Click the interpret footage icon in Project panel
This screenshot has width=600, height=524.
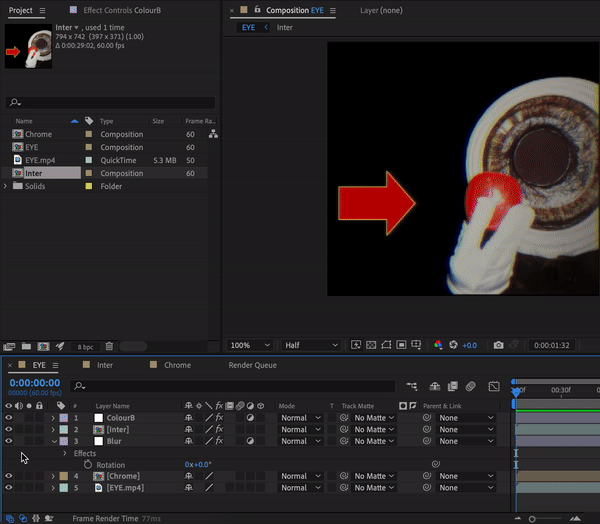(9, 346)
